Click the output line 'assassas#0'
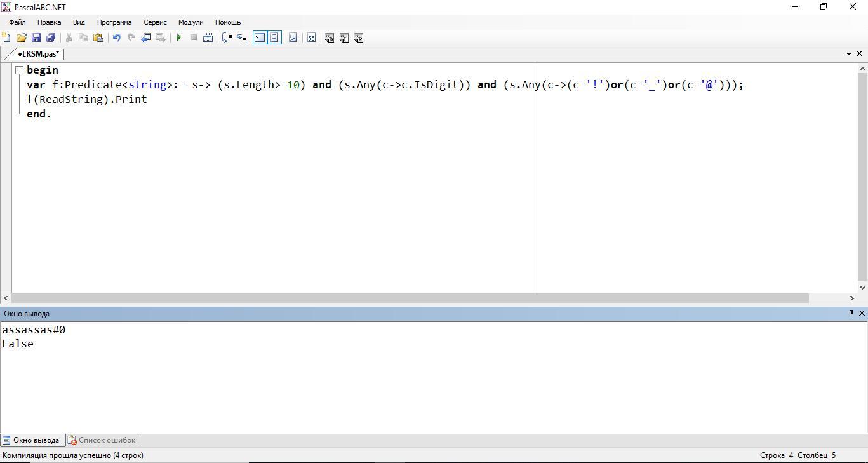This screenshot has width=868, height=463. click(x=34, y=330)
